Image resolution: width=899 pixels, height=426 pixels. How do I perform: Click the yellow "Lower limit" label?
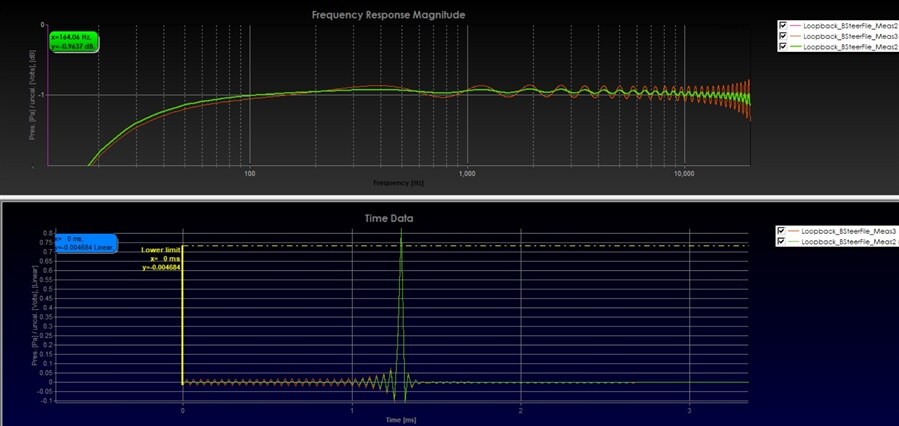[x=161, y=249]
